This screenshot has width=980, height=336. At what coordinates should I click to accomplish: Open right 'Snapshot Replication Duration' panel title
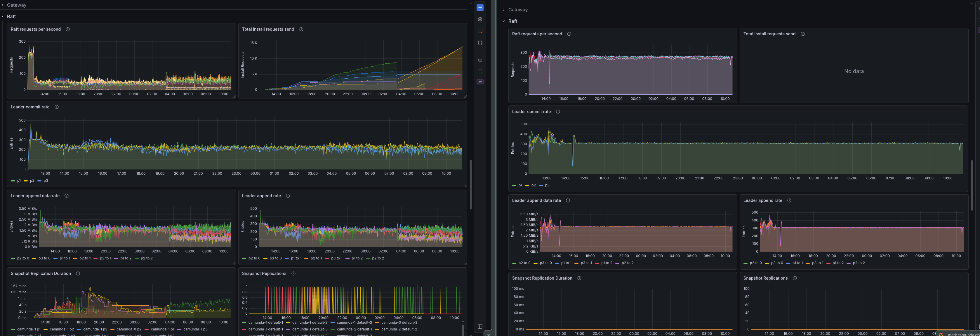point(542,278)
